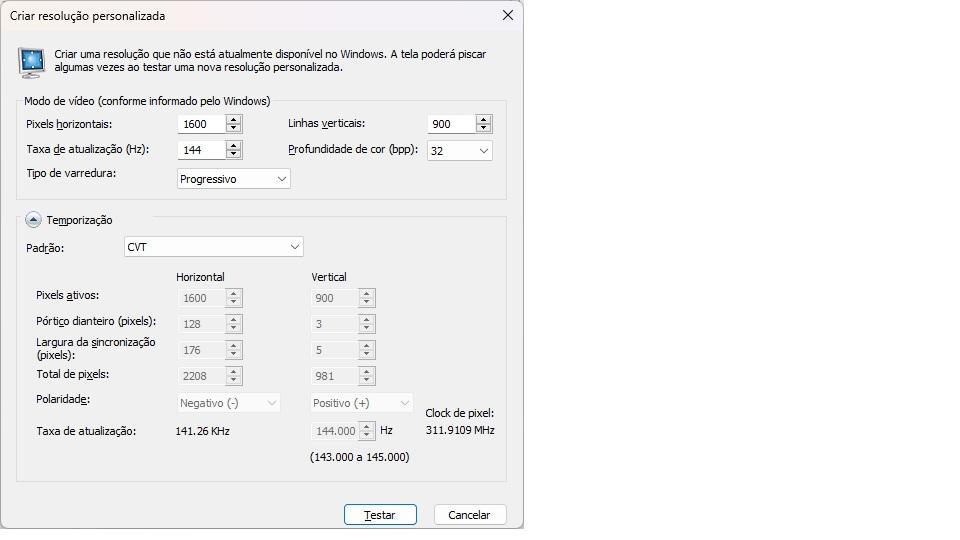The image size is (960, 540).
Task: Open the Profundidade de cor dropdown
Action: 459,151
